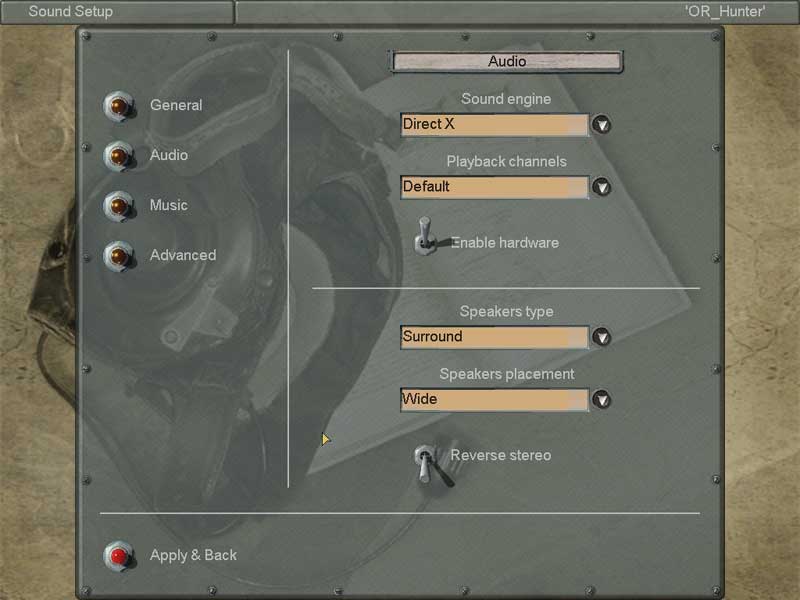Image resolution: width=800 pixels, height=600 pixels.
Task: Expand the Playback channels dropdown arrow
Action: click(602, 187)
